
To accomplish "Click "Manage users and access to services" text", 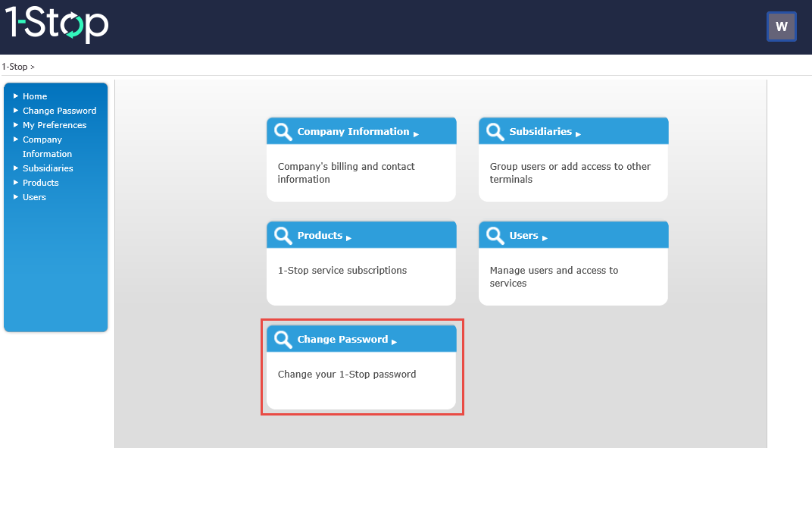I will 554,277.
